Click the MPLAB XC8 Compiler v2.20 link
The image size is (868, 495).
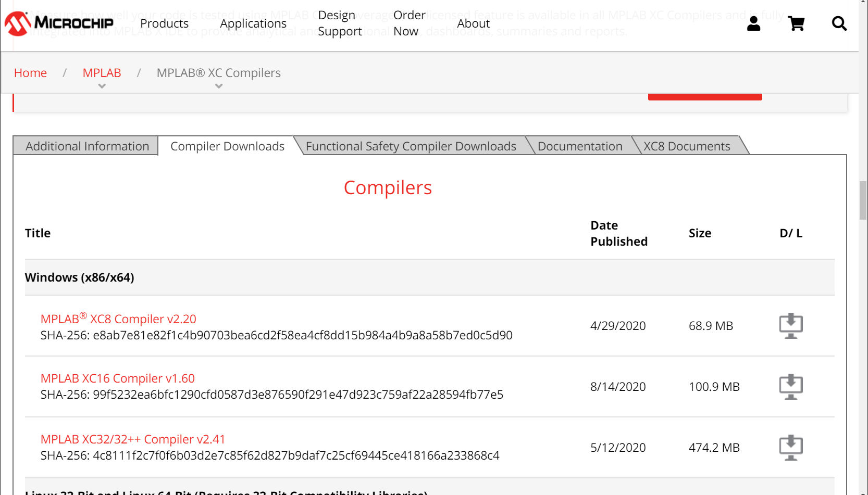pyautogui.click(x=117, y=319)
